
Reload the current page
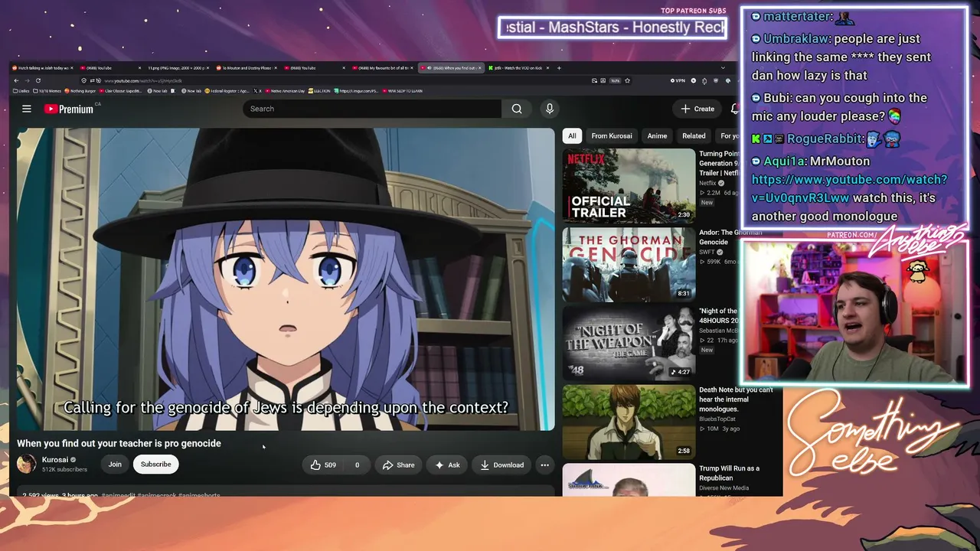point(38,80)
